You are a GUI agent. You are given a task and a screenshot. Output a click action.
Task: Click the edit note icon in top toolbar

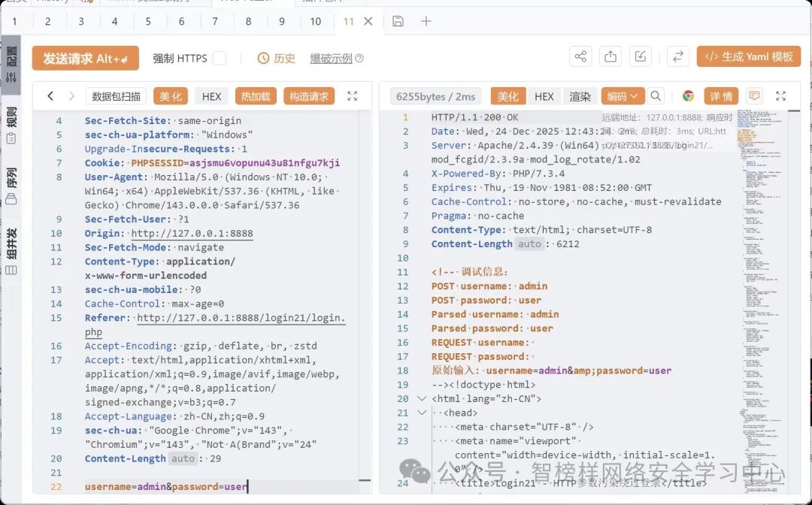pos(641,56)
